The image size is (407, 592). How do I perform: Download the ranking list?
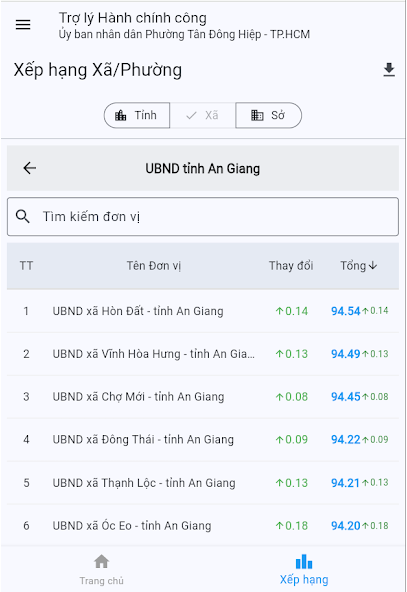pos(389,70)
